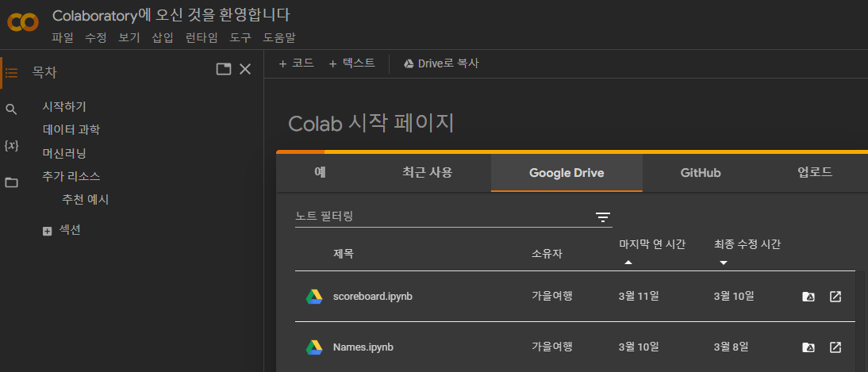Click the notebook title Colaboratory에 오신 것을 환영합니다
The height and width of the screenshot is (372, 868).
click(171, 15)
